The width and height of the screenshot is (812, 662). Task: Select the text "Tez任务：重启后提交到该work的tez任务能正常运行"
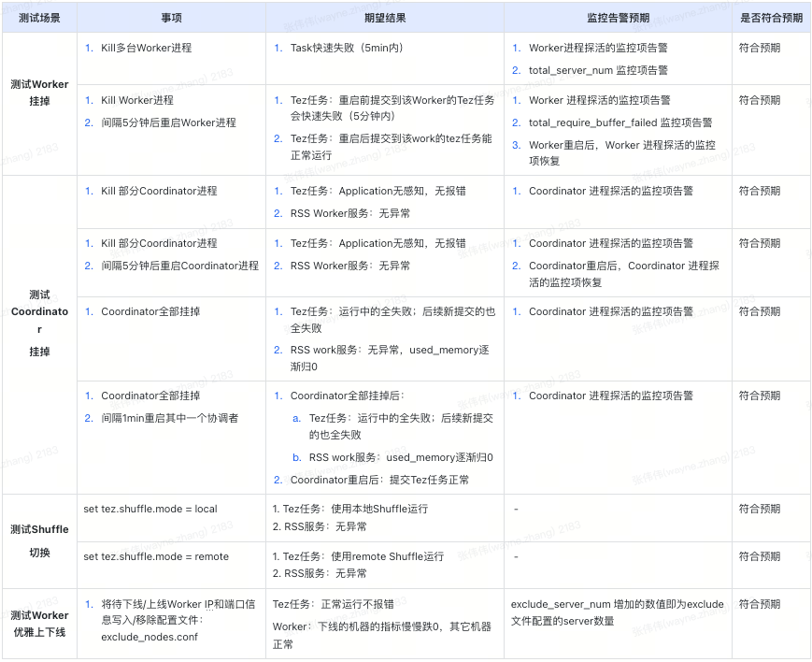(391, 147)
